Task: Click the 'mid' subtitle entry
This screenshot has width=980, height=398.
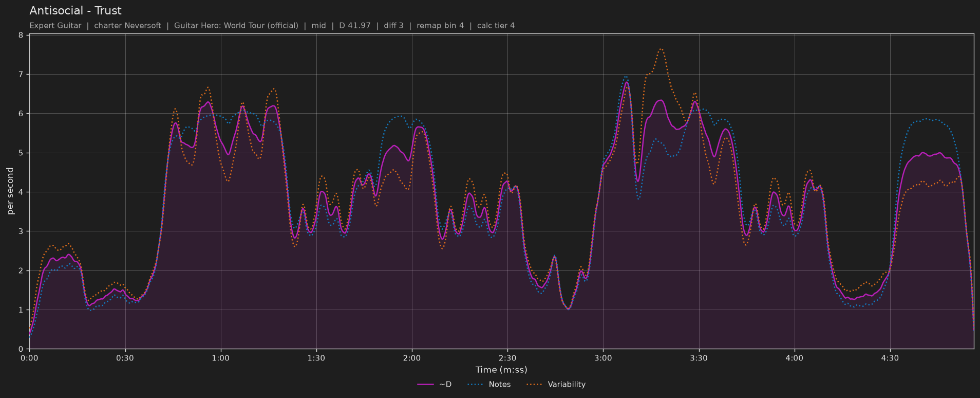Action: point(319,26)
